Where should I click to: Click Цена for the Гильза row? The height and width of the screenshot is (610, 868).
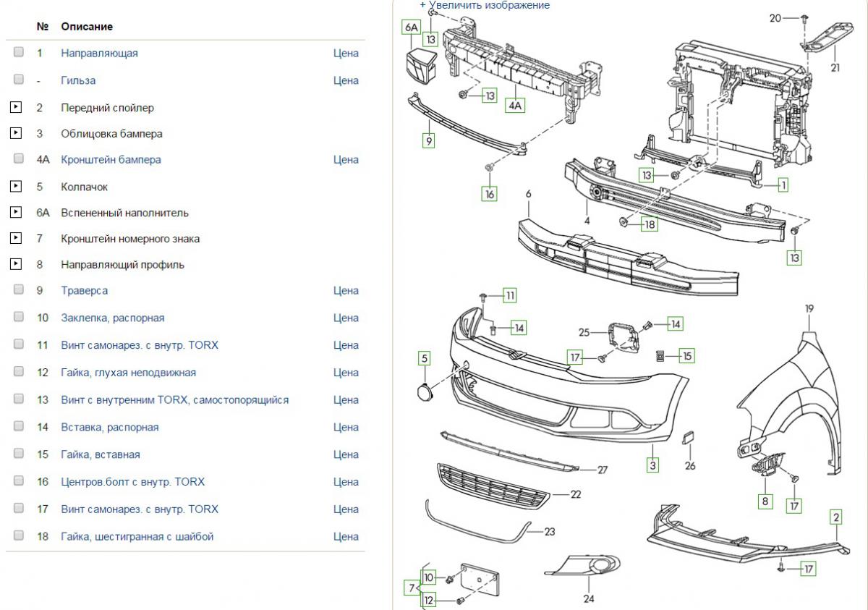point(346,80)
